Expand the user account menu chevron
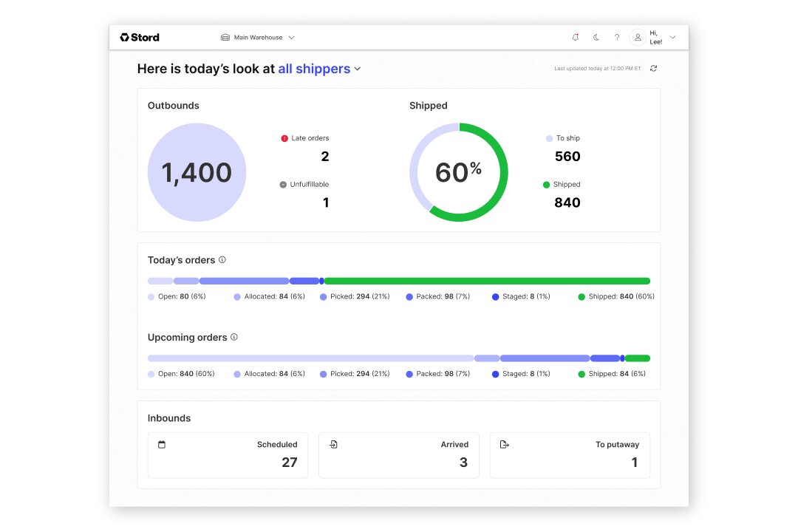Image resolution: width=798 pixels, height=532 pixels. click(672, 37)
